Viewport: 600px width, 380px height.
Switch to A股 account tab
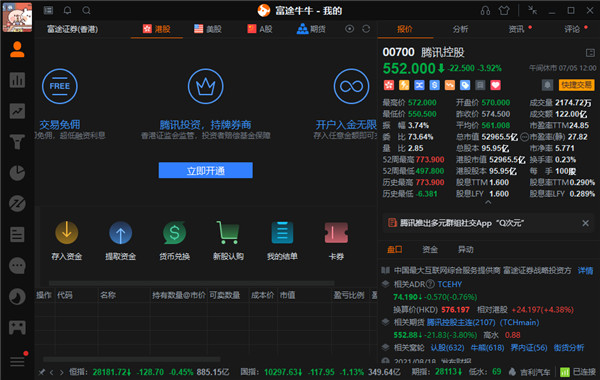[x=260, y=29]
